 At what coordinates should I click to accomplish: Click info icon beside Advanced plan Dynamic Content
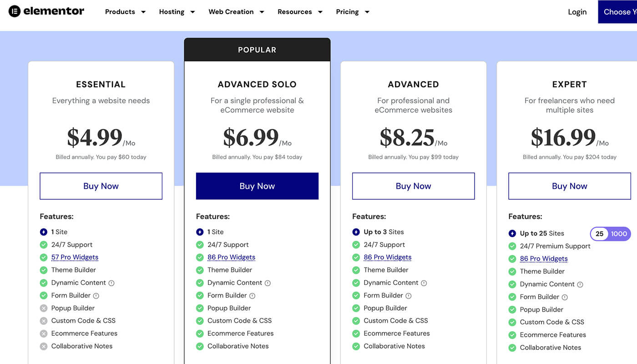[424, 283]
